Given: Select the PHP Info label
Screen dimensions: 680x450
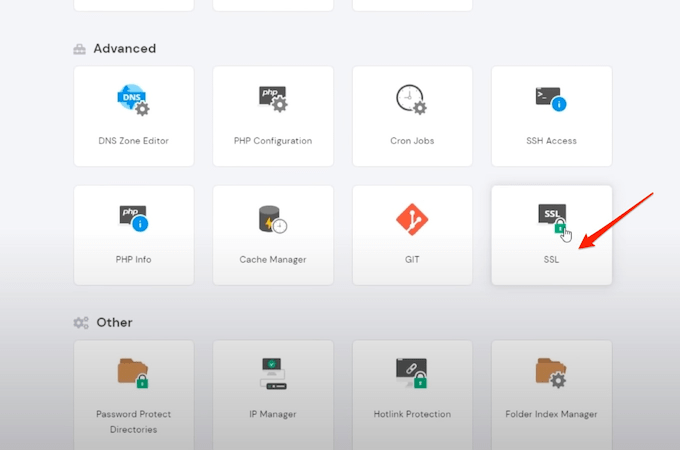Looking at the screenshot, I should tap(133, 259).
